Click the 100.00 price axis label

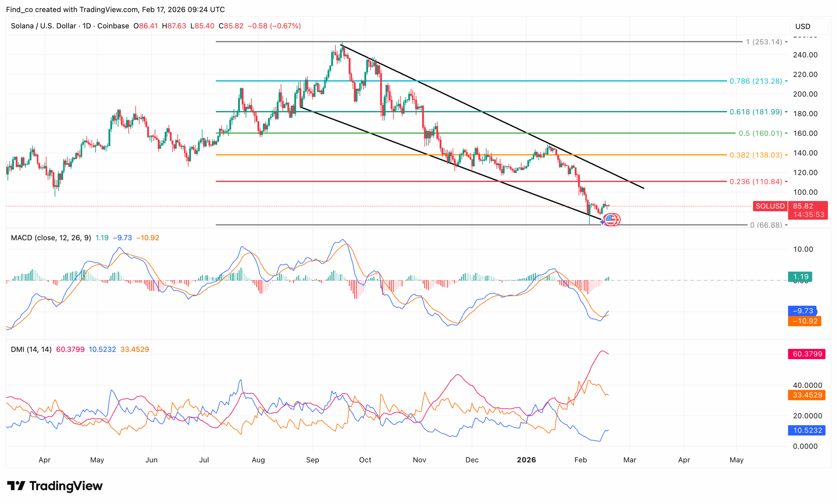click(x=805, y=192)
